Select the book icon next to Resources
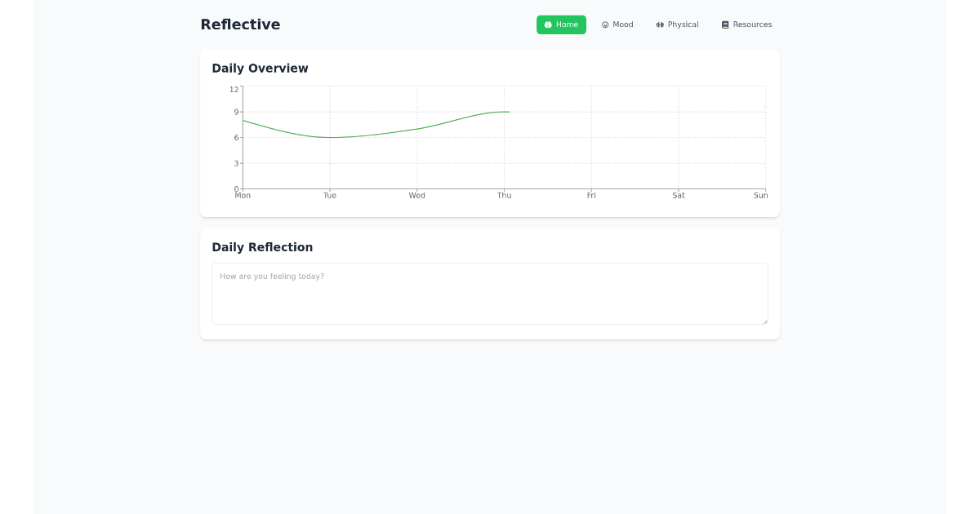The width and height of the screenshot is (980, 514). coord(724,24)
